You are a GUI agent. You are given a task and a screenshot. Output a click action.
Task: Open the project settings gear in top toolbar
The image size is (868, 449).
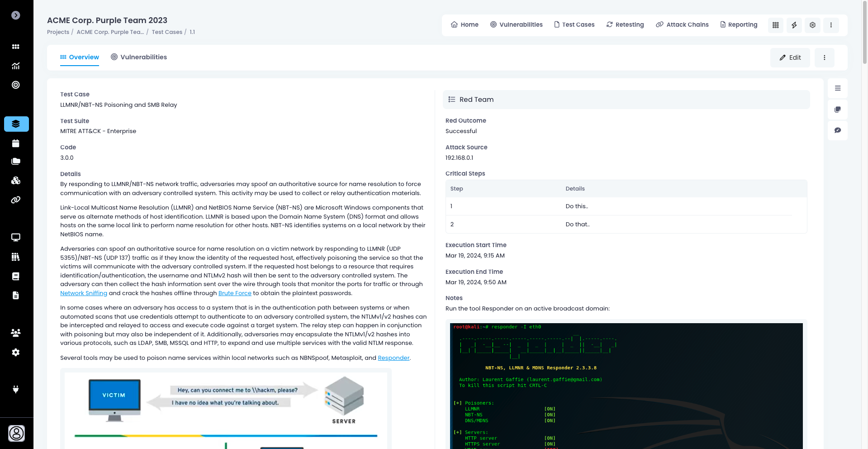tap(813, 25)
